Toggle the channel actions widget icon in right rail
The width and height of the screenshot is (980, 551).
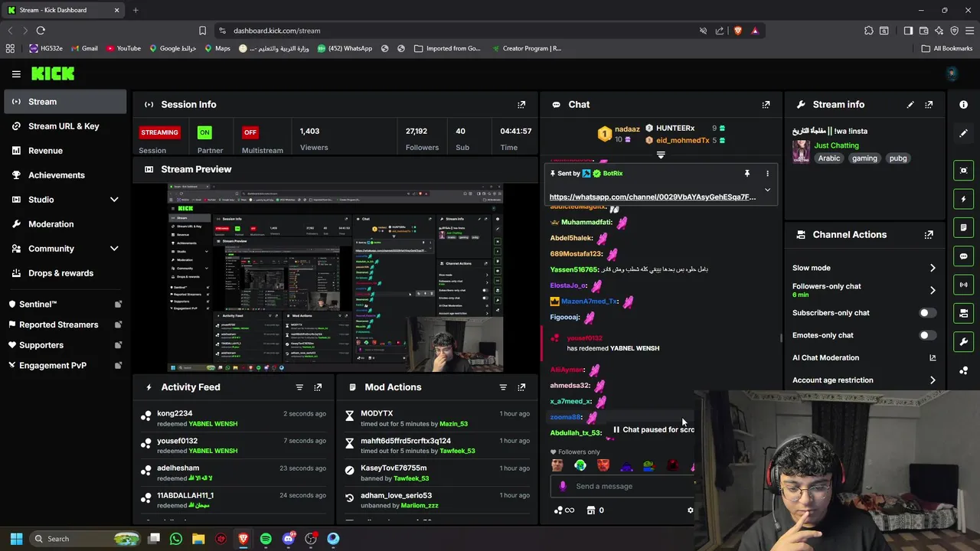pos(964,313)
